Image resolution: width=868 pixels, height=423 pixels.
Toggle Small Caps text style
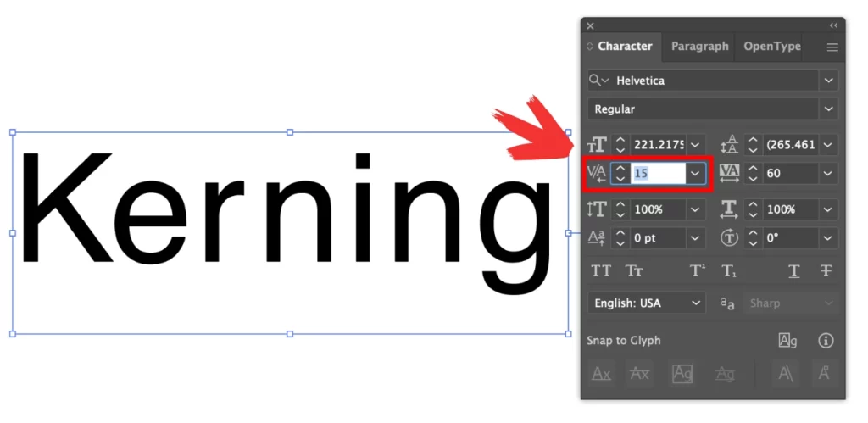coord(634,271)
